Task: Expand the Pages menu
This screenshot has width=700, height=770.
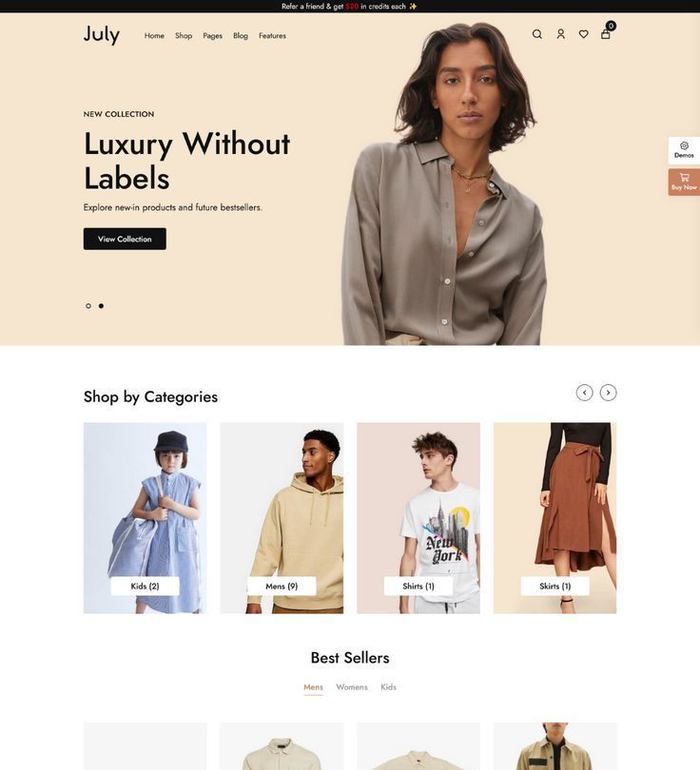Action: point(213,36)
